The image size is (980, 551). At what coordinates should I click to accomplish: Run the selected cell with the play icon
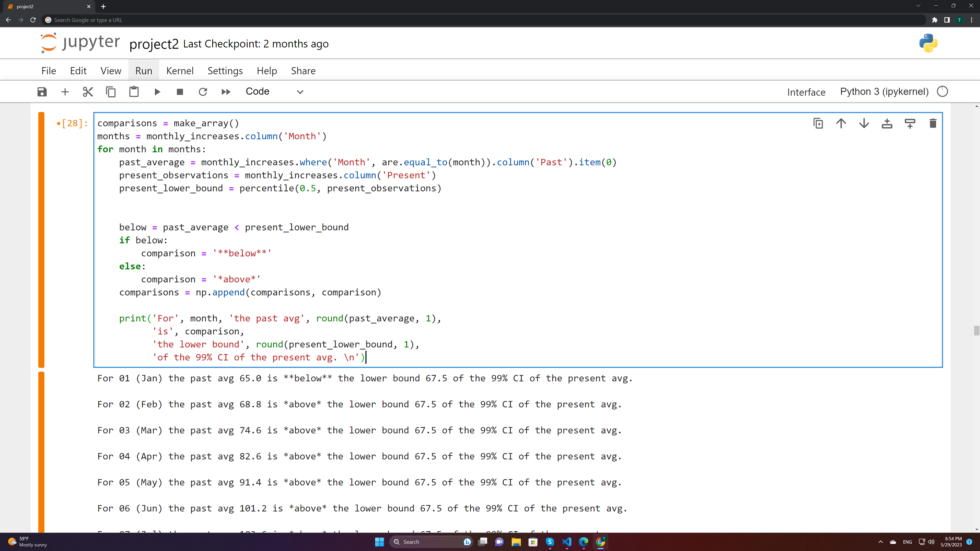click(157, 92)
